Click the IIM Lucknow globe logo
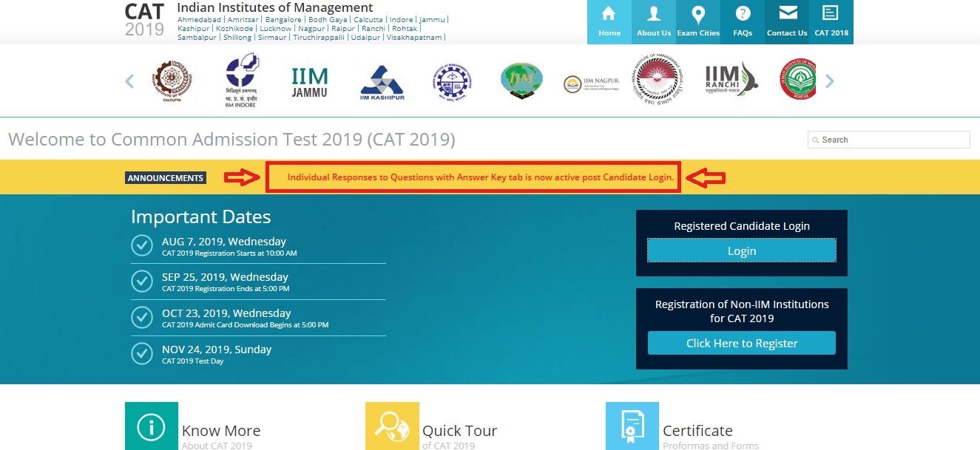The image size is (980, 450). 521,81
